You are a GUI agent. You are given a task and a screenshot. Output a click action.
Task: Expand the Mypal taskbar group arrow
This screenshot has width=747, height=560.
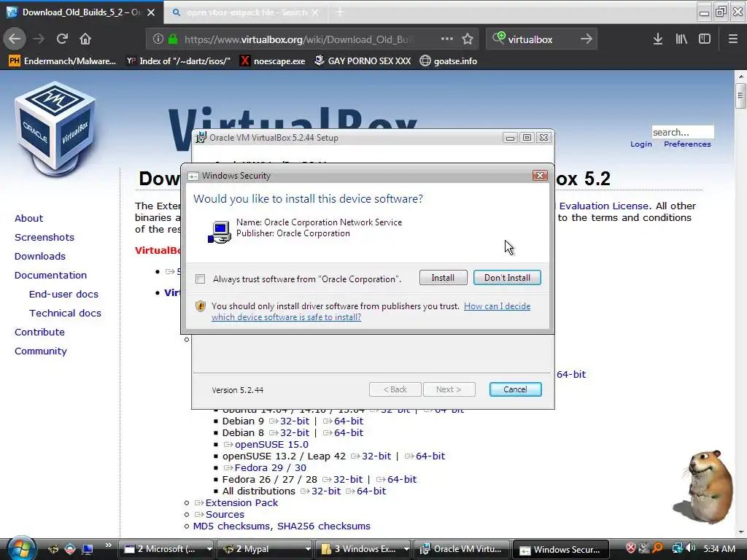308,549
